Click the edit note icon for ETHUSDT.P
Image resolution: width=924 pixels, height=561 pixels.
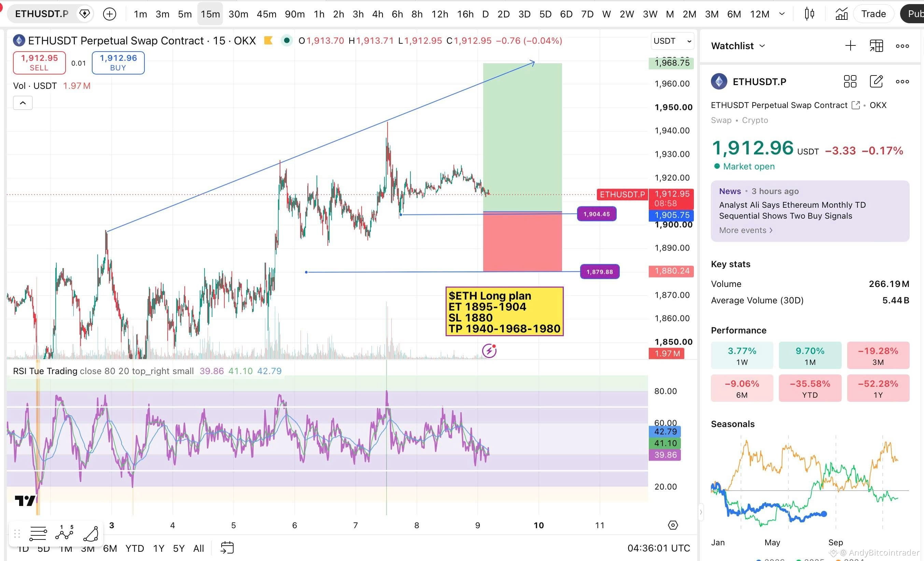tap(876, 81)
